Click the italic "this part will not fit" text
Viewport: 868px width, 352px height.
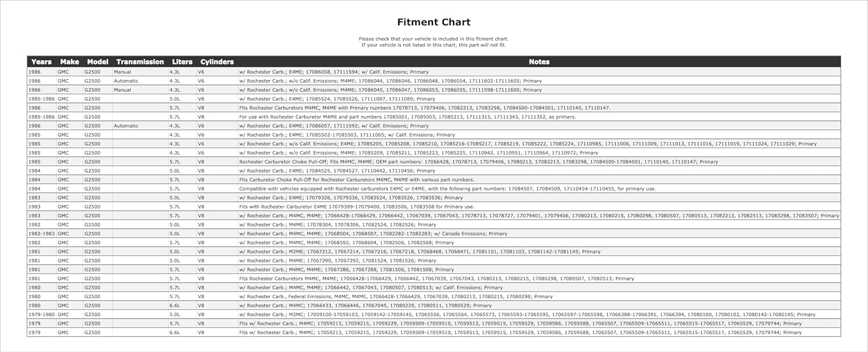pyautogui.click(x=482, y=45)
